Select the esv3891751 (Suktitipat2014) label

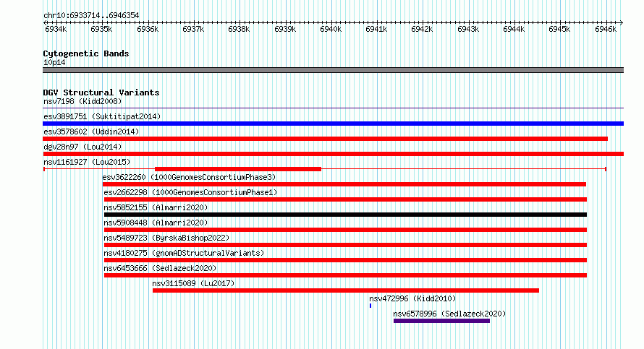pyautogui.click(x=102, y=116)
